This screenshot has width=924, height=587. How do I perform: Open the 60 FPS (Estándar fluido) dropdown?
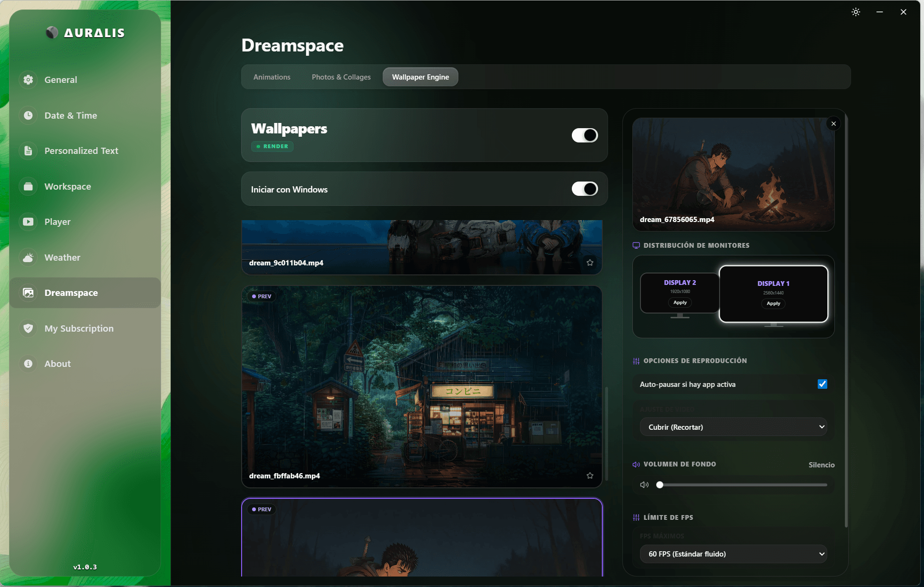[x=733, y=554]
